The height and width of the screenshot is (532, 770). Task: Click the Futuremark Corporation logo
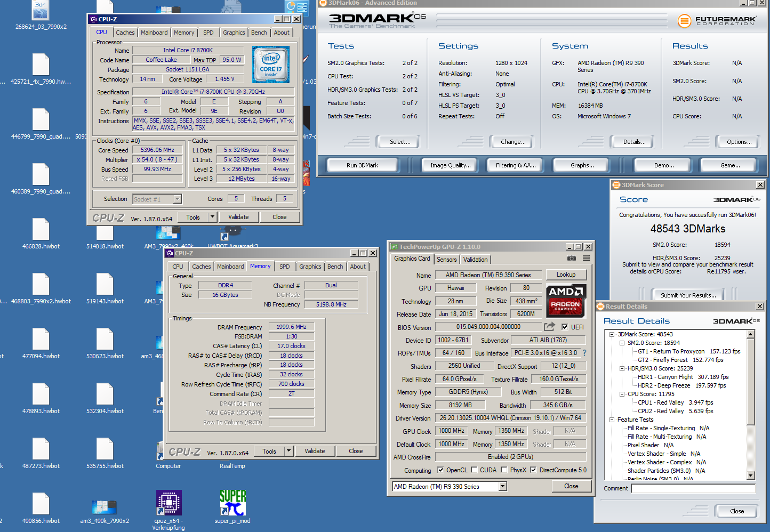(x=717, y=21)
